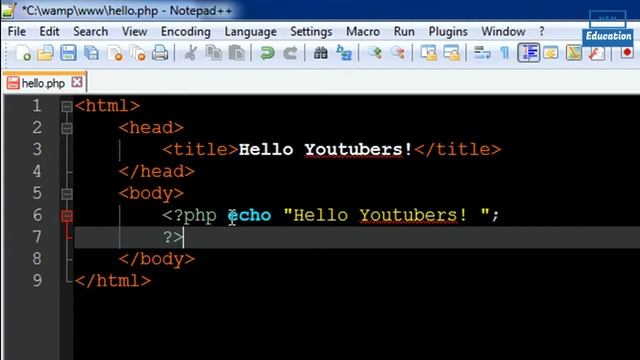640x360 pixels.
Task: Click the synchronize horizontal scrolling icon
Action: 451,53
